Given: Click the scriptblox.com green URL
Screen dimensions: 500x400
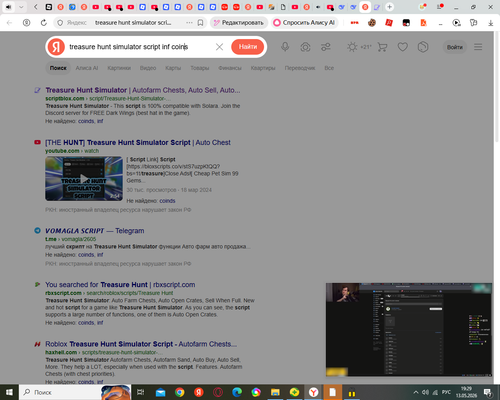Looking at the screenshot, I should click(65, 99).
